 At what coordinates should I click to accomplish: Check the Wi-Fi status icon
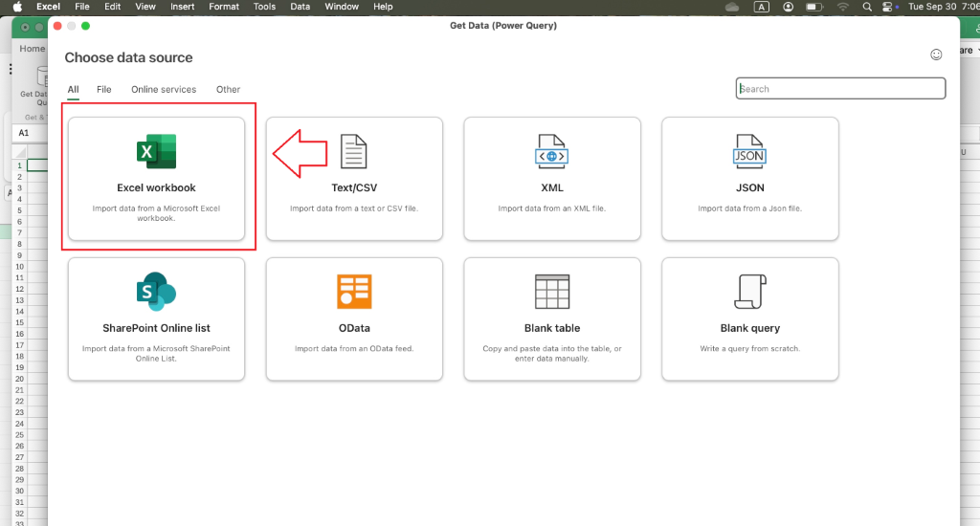coord(843,7)
